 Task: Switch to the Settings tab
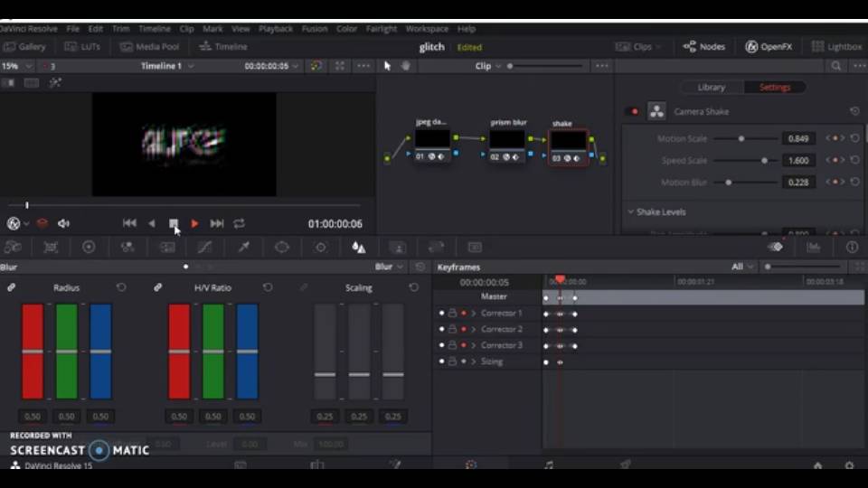point(775,88)
